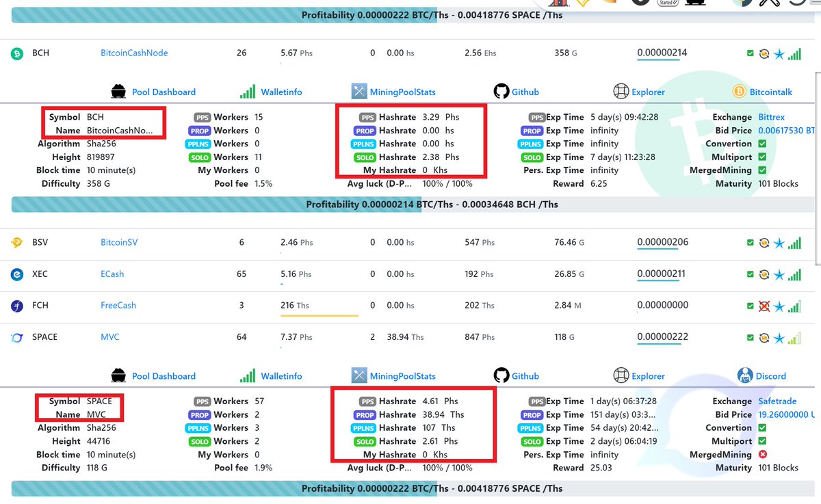Click the Height value 44716
This screenshot has width=821, height=504.
100,441
